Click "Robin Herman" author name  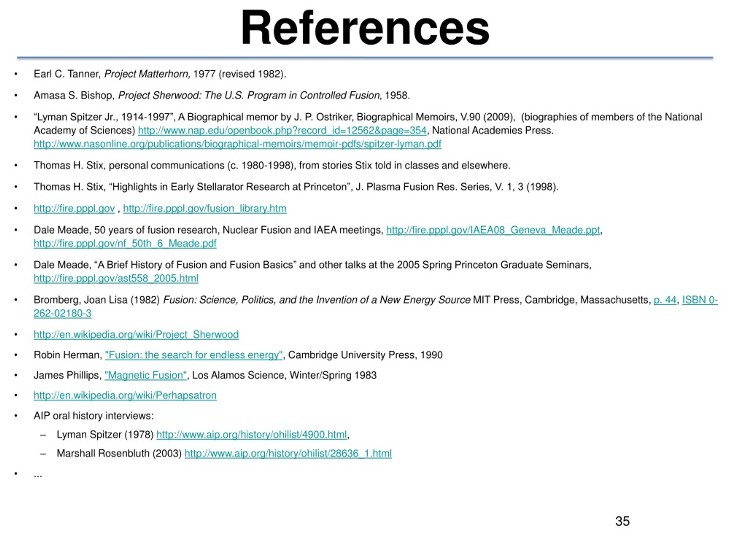pos(67,355)
